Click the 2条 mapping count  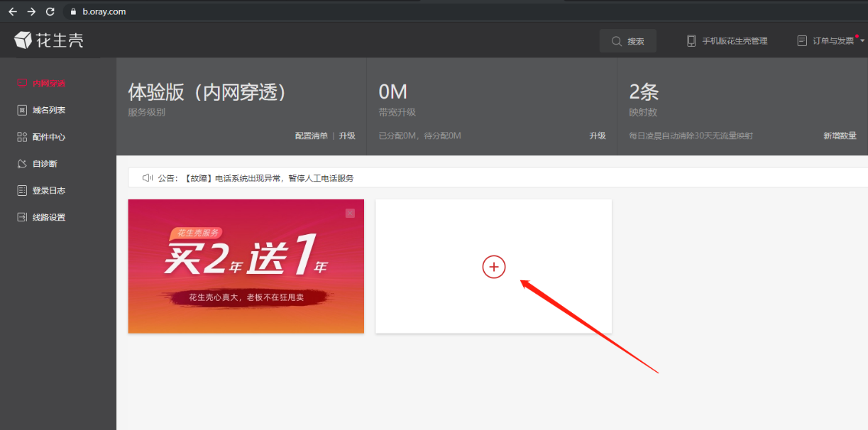[x=644, y=92]
